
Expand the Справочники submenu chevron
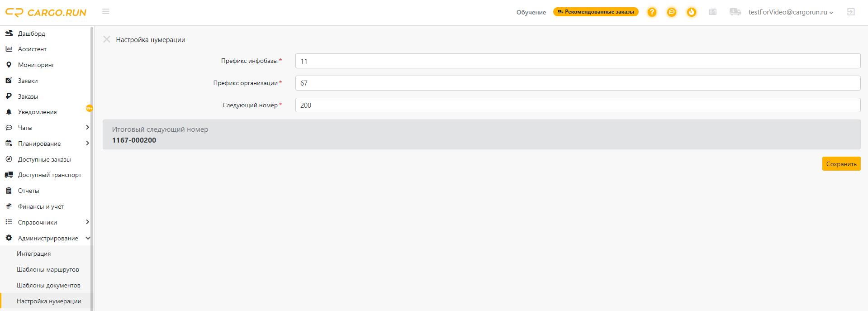(87, 222)
